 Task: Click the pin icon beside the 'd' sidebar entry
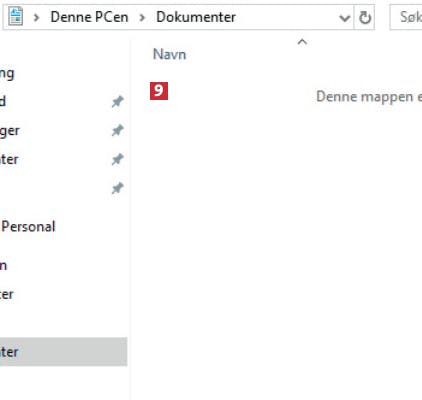tap(118, 101)
